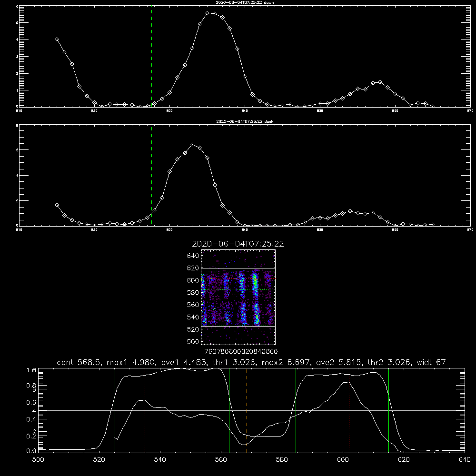Click the spectral image thumbnail
This screenshot has height=476, width=476.
pyautogui.click(x=238, y=297)
